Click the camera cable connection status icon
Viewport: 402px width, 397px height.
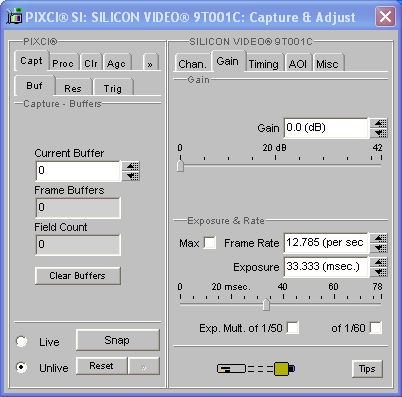pyautogui.click(x=256, y=369)
